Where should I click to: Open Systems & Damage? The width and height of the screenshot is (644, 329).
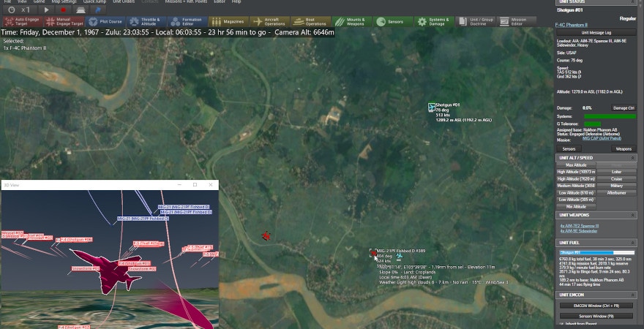(434, 21)
